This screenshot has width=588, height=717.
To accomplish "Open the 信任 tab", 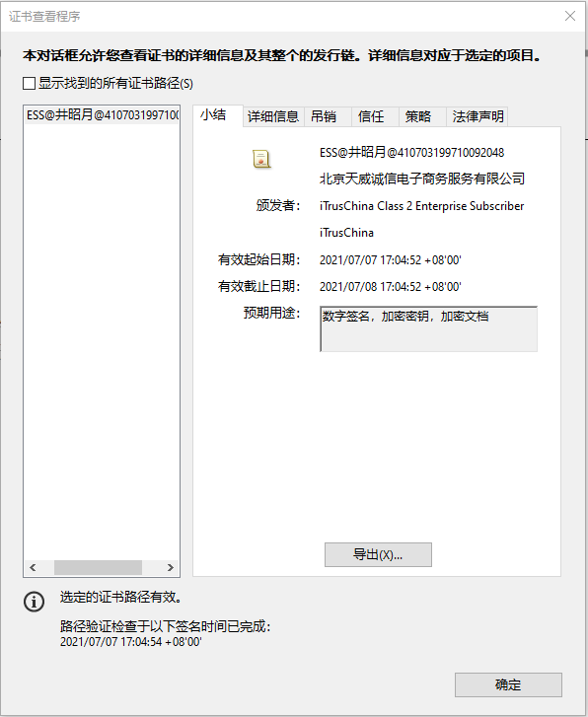I will pos(371,116).
